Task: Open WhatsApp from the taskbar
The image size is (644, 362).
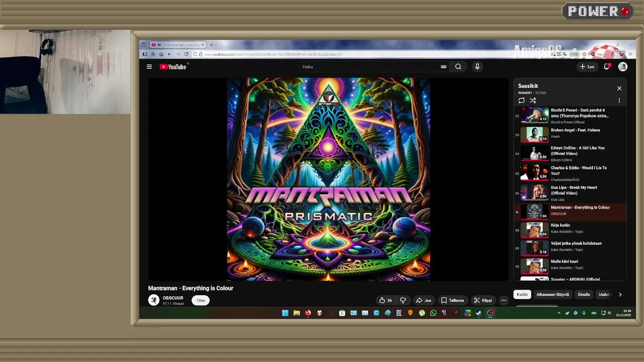Action: click(433, 313)
